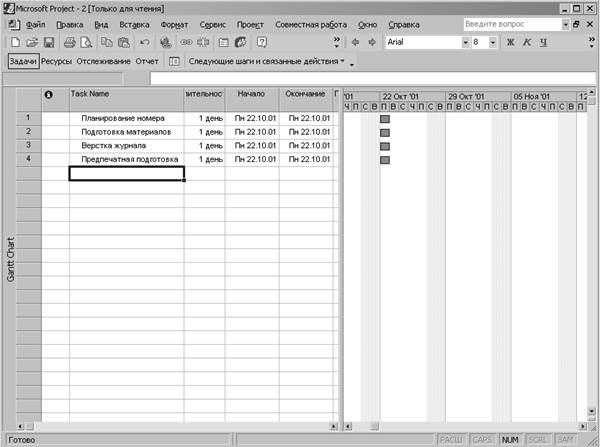The width and height of the screenshot is (600, 447).
Task: Open the Вид menu
Action: (101, 24)
